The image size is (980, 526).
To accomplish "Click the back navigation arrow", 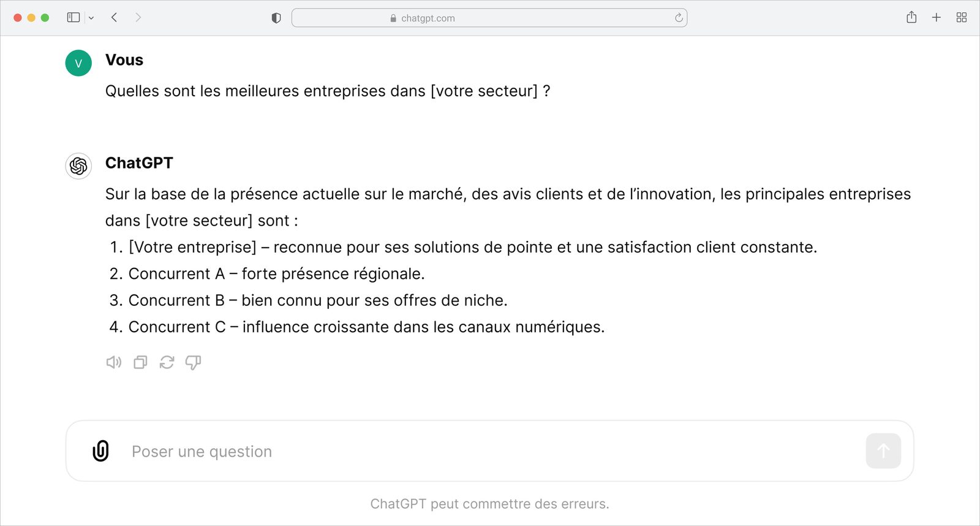I will pyautogui.click(x=114, y=18).
